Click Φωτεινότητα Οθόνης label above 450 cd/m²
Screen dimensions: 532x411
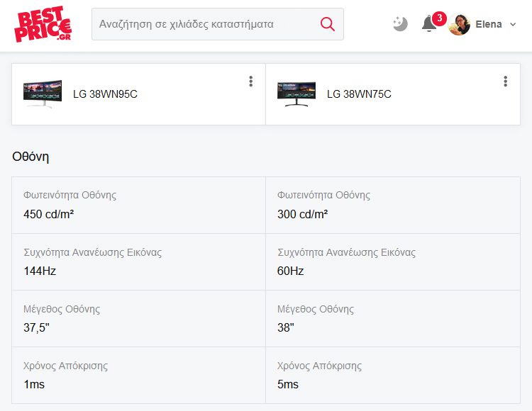(x=70, y=195)
